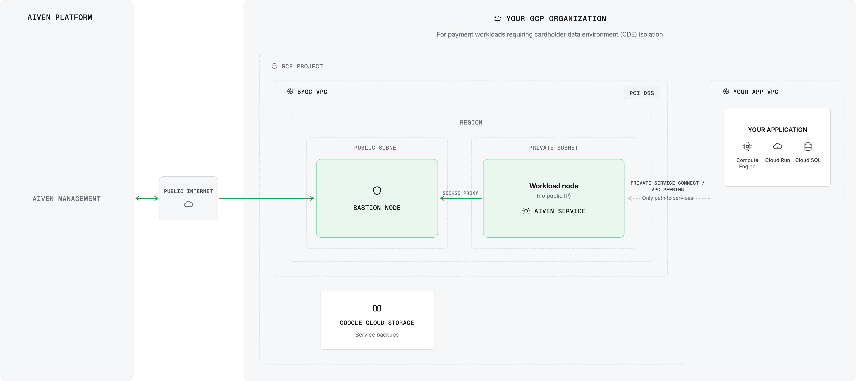This screenshot has height=381, width=868.
Task: Click the Google Cloud Storage title
Action: pos(377,323)
